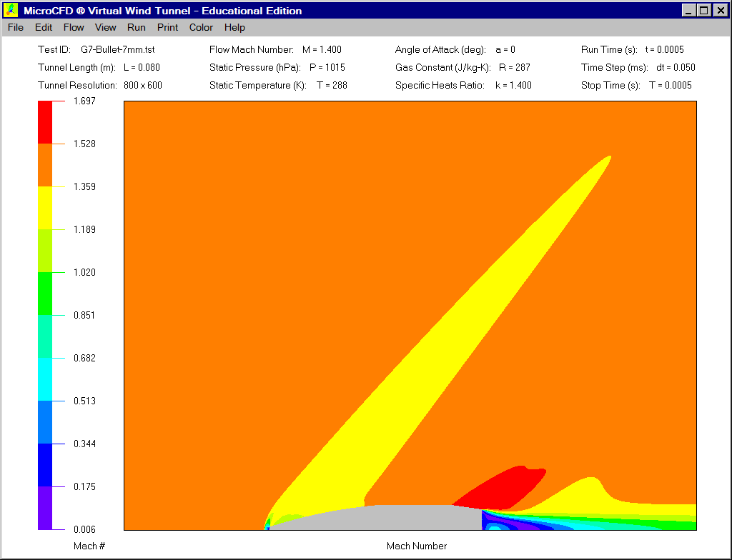Click the green legend swatch below 1.020
This screenshot has width=732, height=560.
(45, 294)
